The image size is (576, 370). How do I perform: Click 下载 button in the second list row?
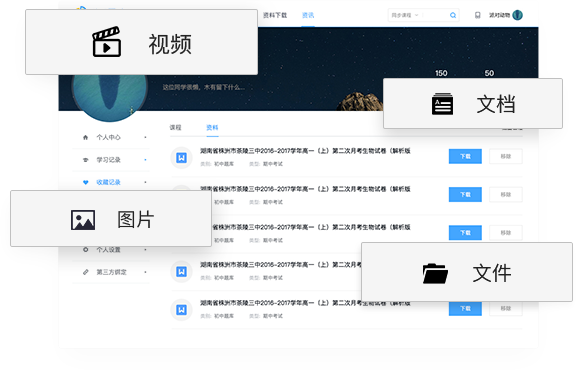[x=465, y=194]
